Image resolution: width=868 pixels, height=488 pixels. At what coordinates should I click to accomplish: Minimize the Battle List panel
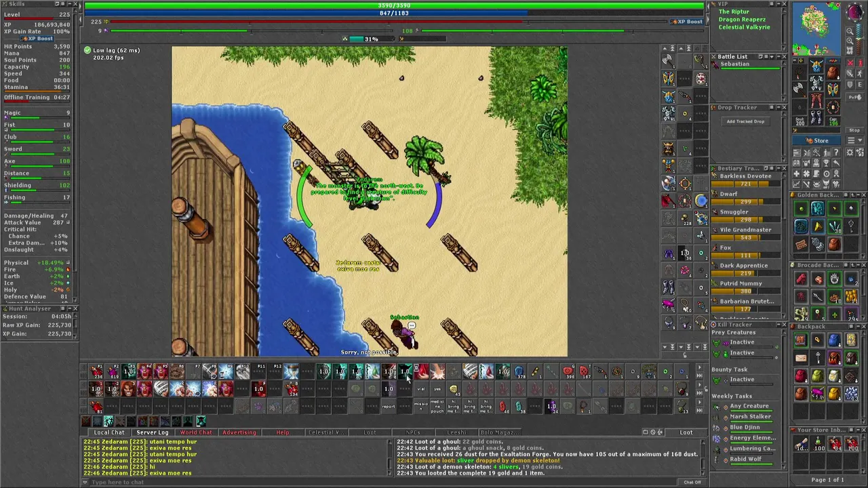pos(777,57)
